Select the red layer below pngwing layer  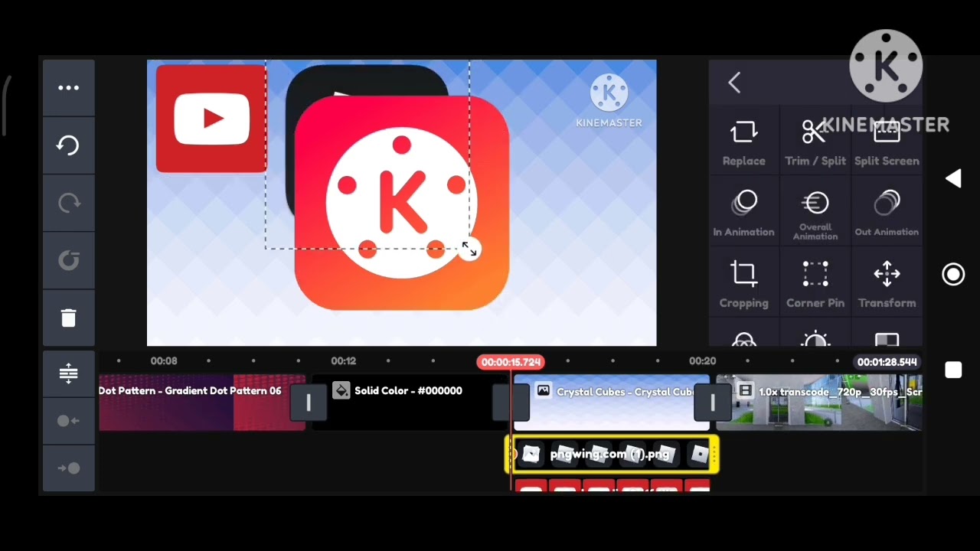pyautogui.click(x=612, y=485)
